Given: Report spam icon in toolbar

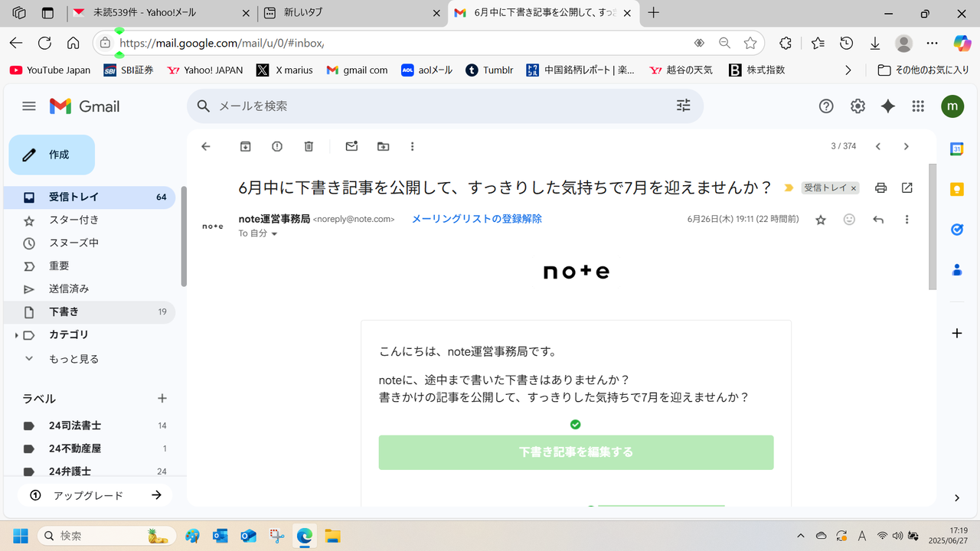Looking at the screenshot, I should (x=277, y=146).
